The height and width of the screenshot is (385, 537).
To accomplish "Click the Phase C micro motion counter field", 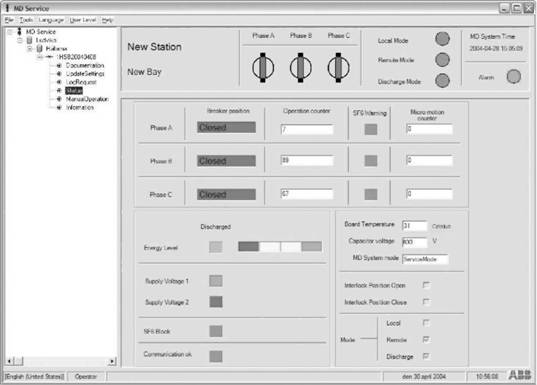I will pyautogui.click(x=429, y=194).
